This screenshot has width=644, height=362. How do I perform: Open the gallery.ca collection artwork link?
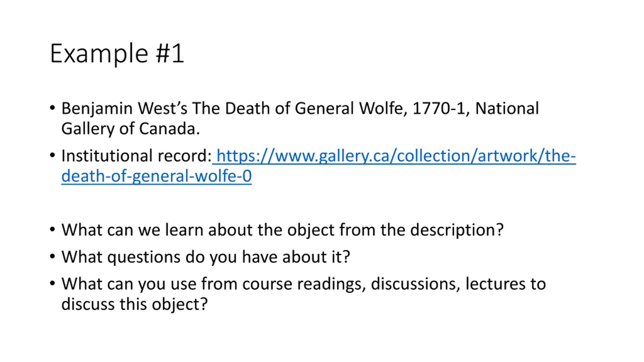(394, 156)
